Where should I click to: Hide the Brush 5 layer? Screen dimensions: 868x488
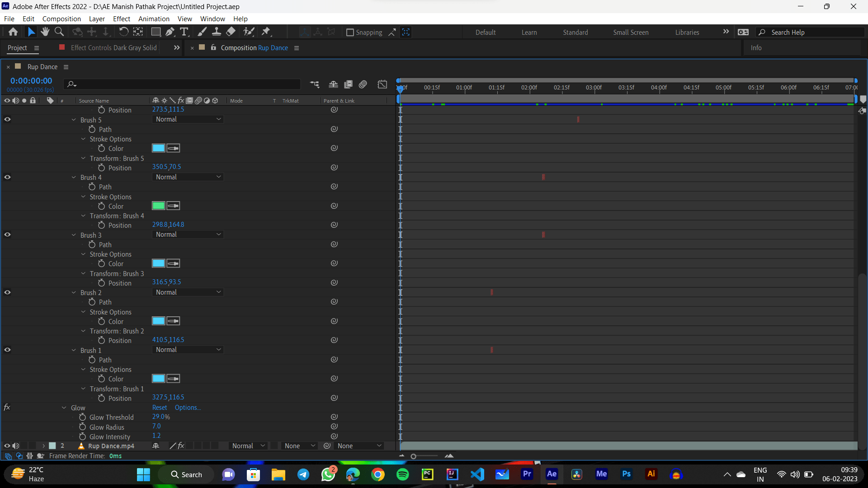click(7, 119)
